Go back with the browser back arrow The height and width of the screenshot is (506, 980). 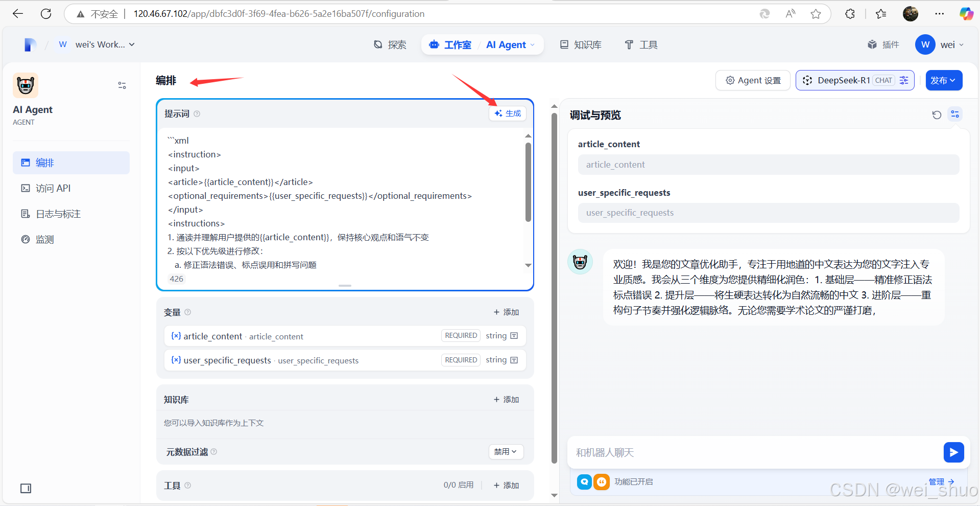click(x=18, y=14)
